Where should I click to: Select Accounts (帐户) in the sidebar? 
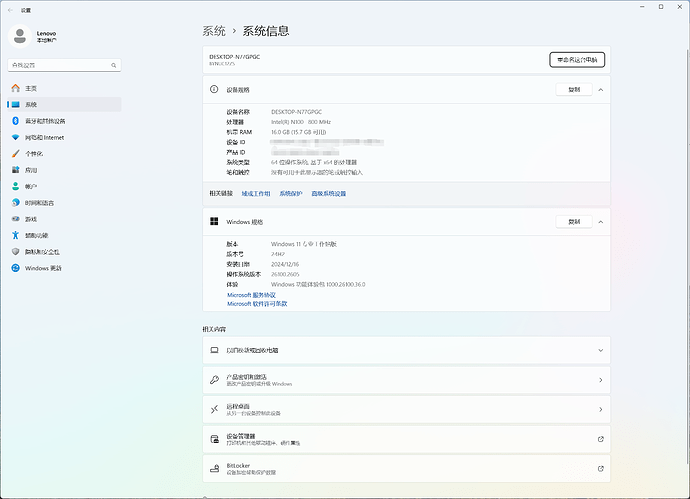pyautogui.click(x=31, y=186)
